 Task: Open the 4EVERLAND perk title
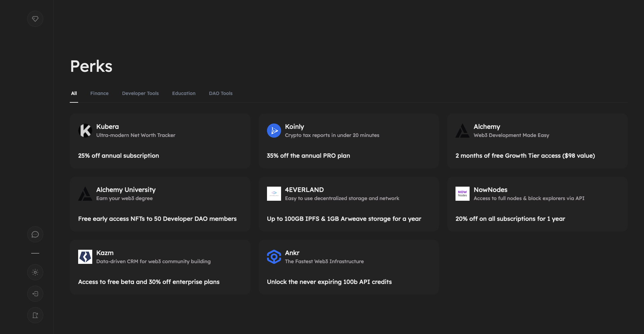tap(304, 190)
